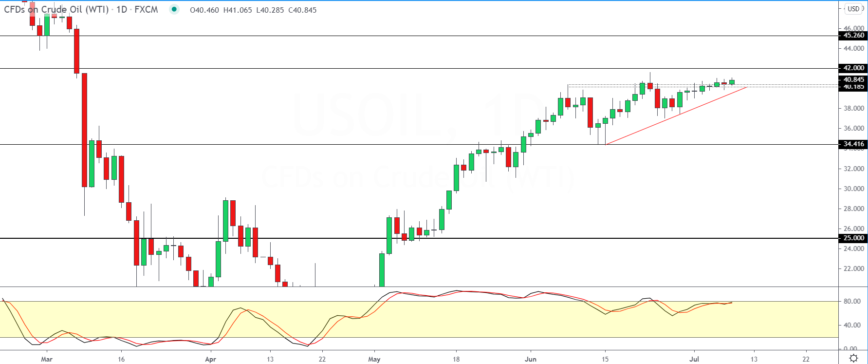Click the 22.000 price axis tick
This screenshot has width=868, height=364.
[x=854, y=268]
